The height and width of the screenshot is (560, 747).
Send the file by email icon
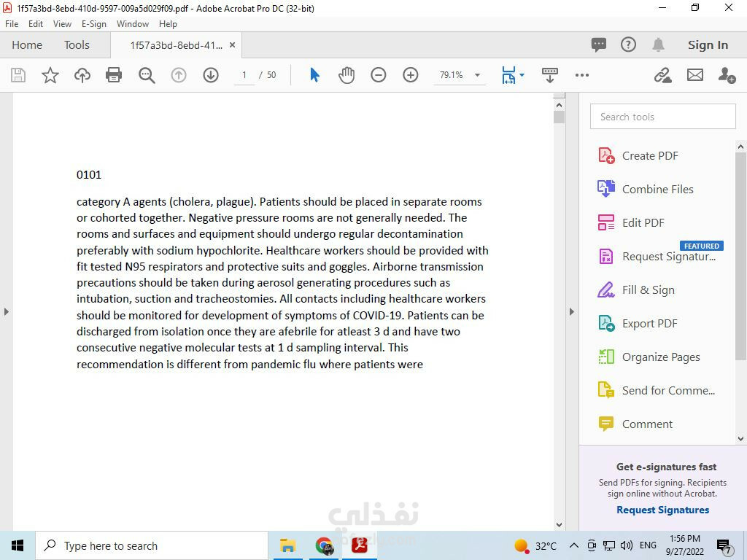(x=694, y=75)
